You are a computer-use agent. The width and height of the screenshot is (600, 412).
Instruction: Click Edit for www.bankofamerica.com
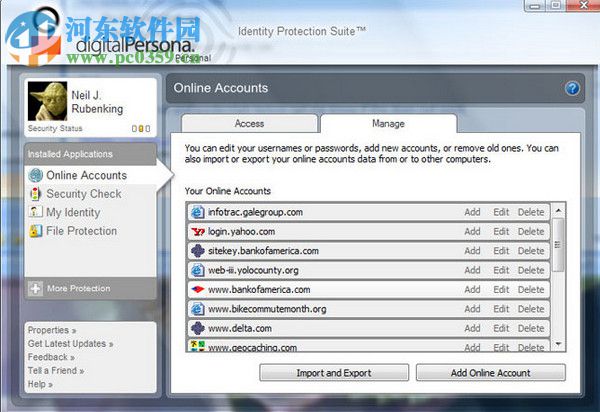click(x=501, y=290)
